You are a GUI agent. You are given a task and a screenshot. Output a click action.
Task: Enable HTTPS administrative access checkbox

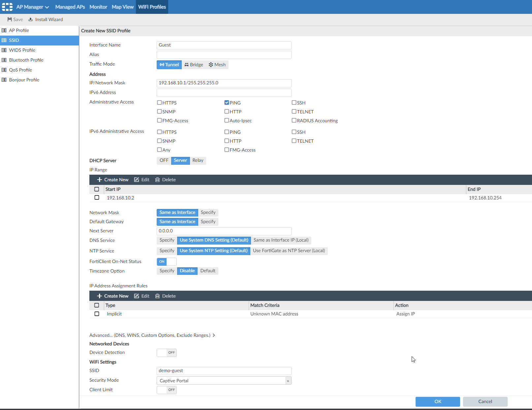159,102
